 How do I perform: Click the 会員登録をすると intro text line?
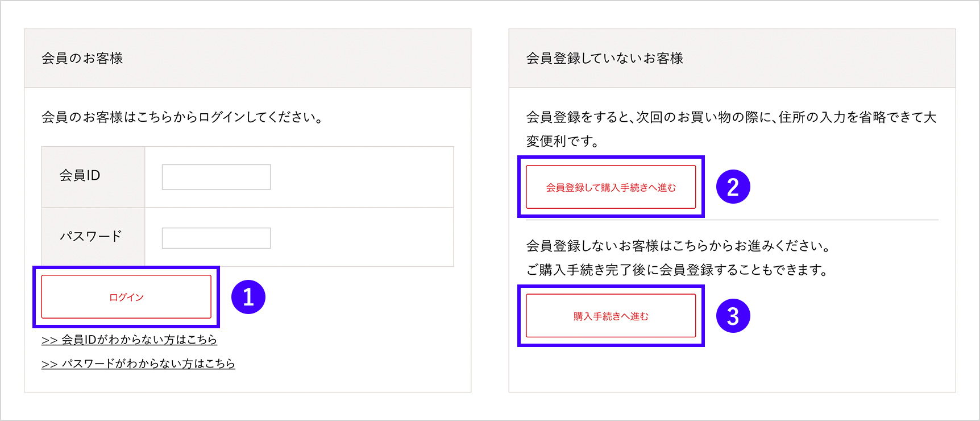coord(731,117)
